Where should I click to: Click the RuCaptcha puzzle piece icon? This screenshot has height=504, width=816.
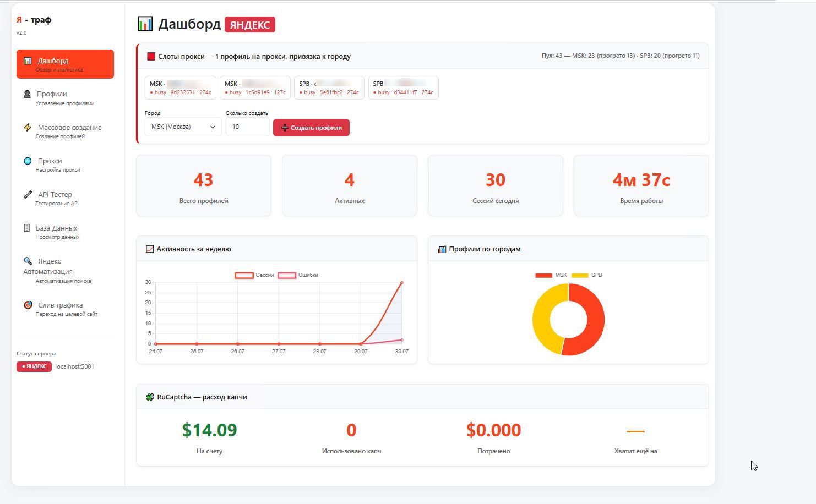[x=150, y=397]
